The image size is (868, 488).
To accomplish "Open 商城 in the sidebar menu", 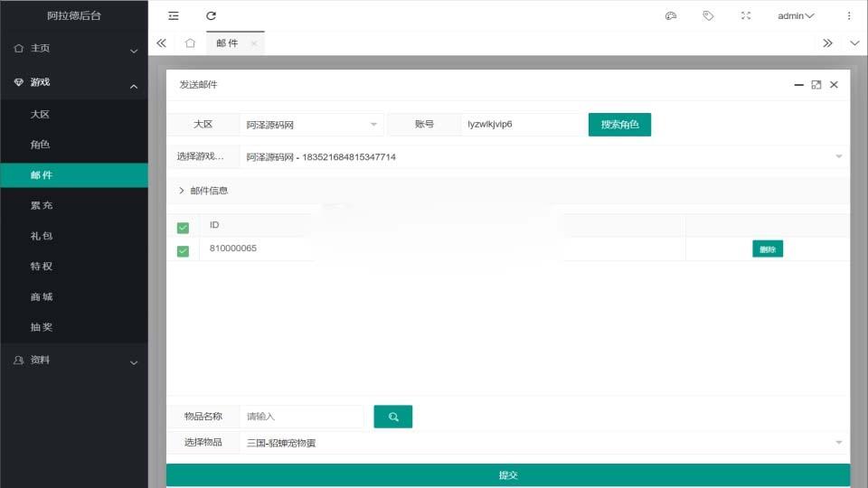I will (41, 296).
